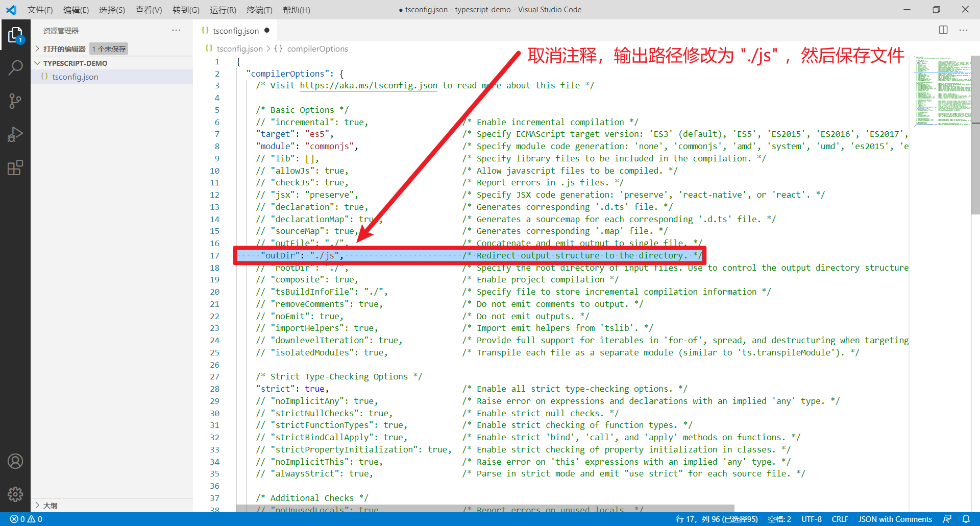980x526 pixels.
Task: Open the 查看(V) View menu
Action: click(149, 10)
